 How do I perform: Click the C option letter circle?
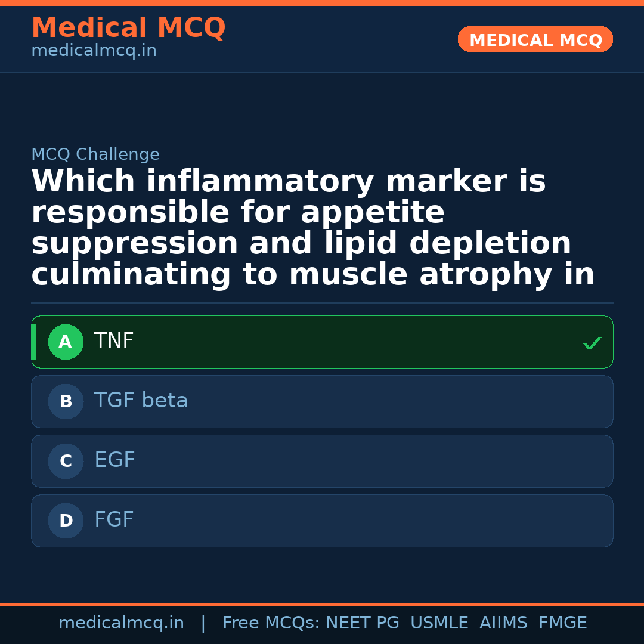coord(66,462)
